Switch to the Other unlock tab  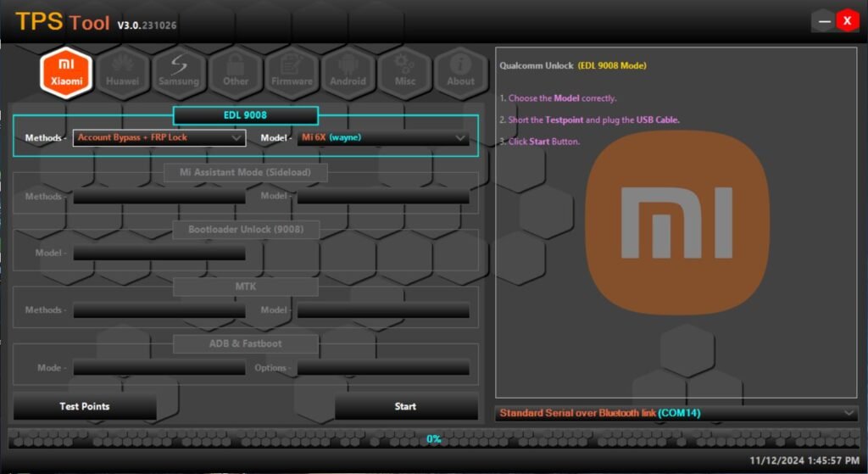(x=236, y=73)
